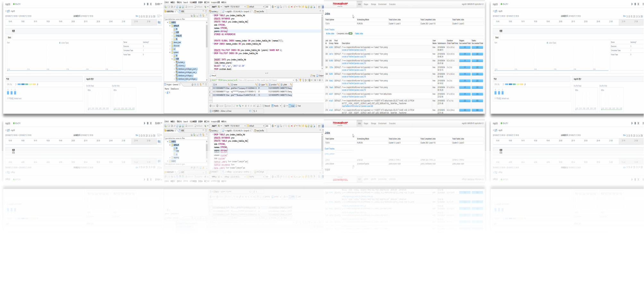The width and height of the screenshot is (644, 303).
Task: Click cell 'CCC100004886773 Shan'
Action: (x=221, y=88)
